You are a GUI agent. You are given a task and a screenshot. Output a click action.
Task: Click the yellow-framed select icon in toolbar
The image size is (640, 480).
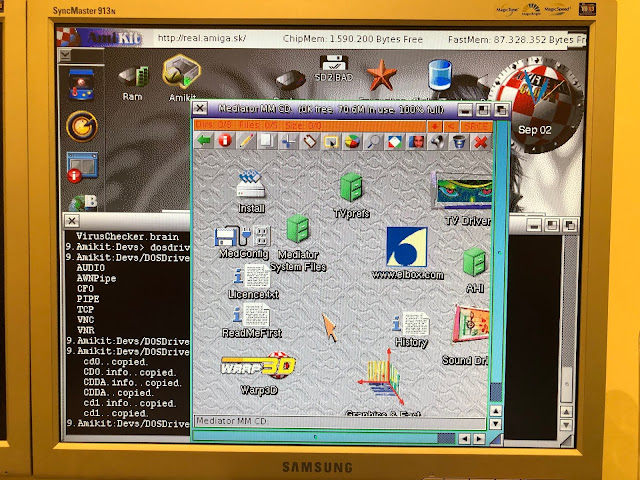coord(331,142)
